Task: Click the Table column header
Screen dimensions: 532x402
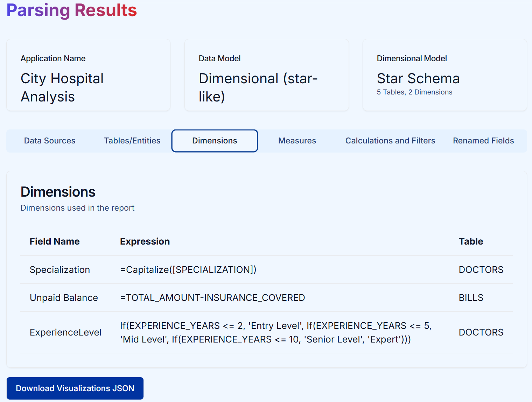Action: [x=471, y=241]
